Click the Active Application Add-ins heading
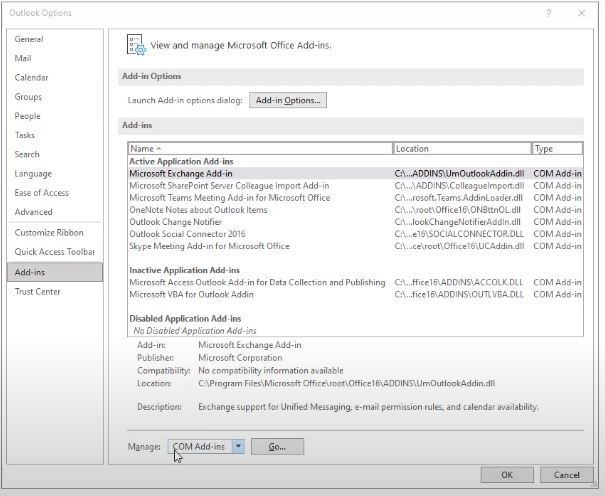Image resolution: width=605 pixels, height=496 pixels. pos(181,161)
